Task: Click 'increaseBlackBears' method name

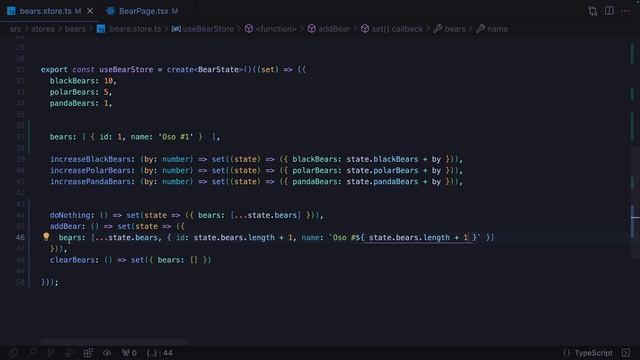Action: click(x=90, y=159)
